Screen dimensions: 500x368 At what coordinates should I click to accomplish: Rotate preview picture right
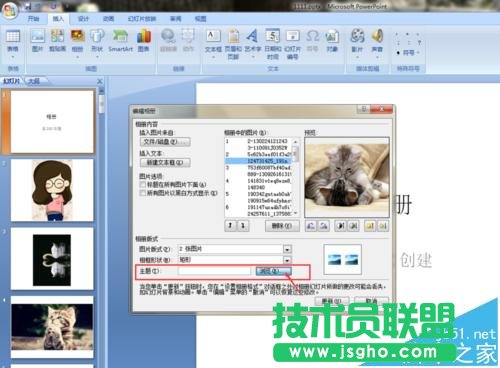point(323,226)
